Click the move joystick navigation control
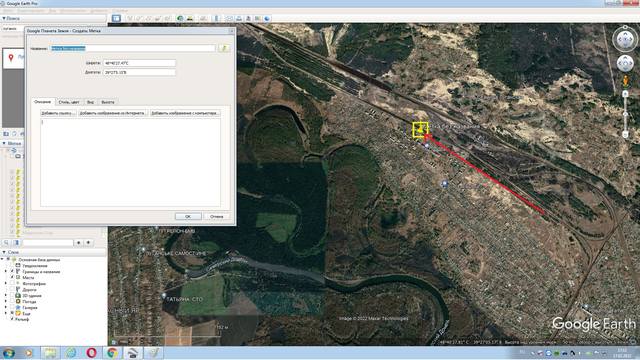The height and width of the screenshot is (360, 640). (625, 64)
